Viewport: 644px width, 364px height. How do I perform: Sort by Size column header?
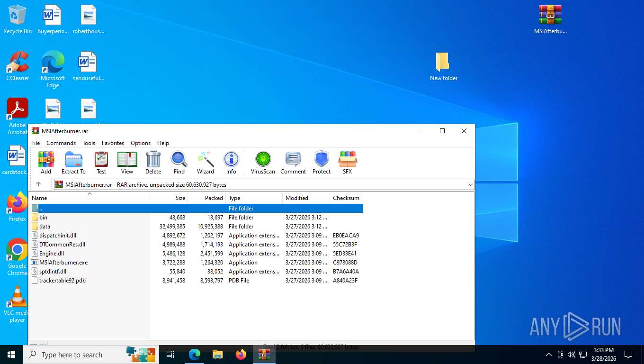[x=169, y=198]
